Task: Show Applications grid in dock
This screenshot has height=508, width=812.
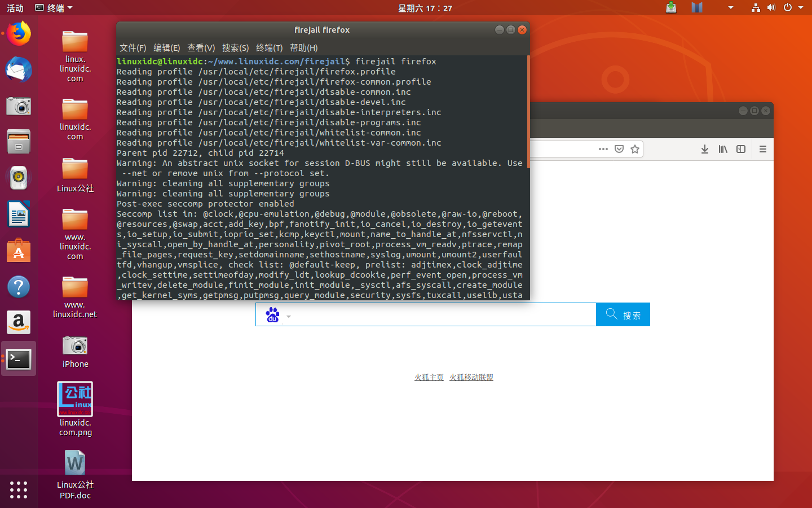Action: (19, 489)
